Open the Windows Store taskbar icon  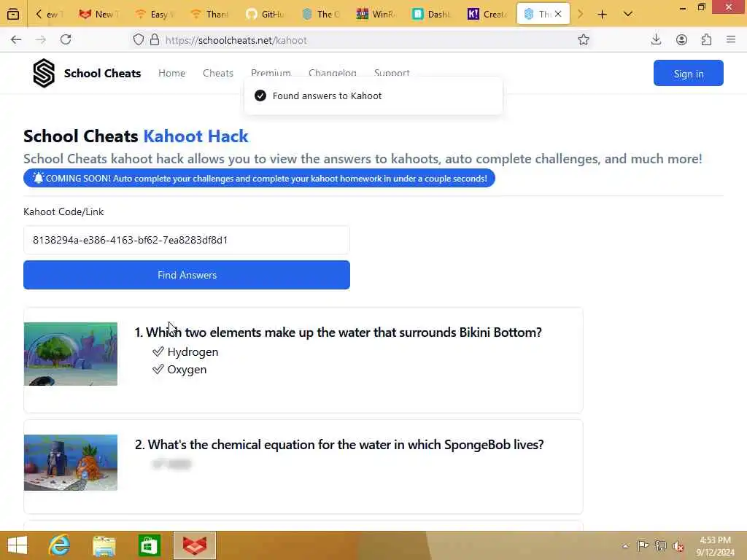[149, 545]
